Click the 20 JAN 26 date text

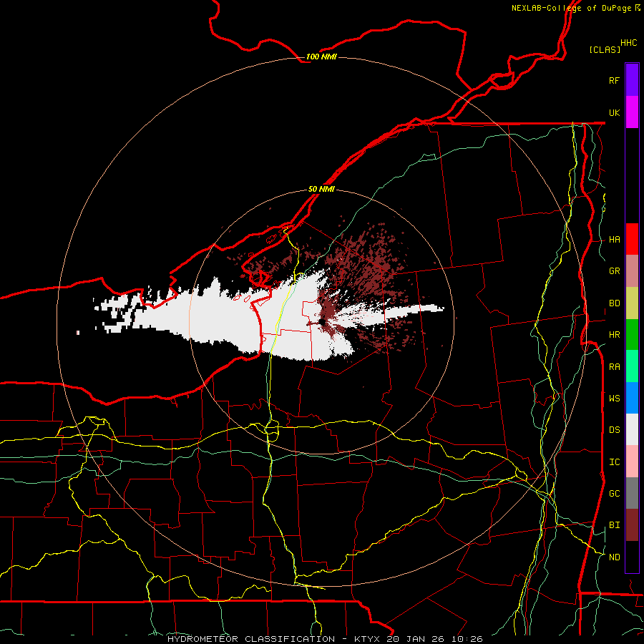pos(416,639)
